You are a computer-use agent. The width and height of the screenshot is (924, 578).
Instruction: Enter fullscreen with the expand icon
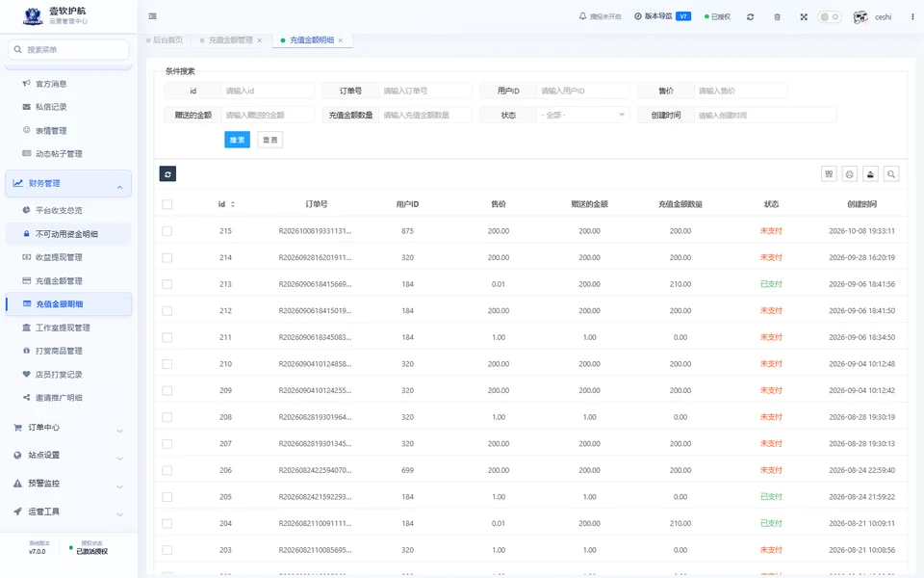(x=804, y=17)
